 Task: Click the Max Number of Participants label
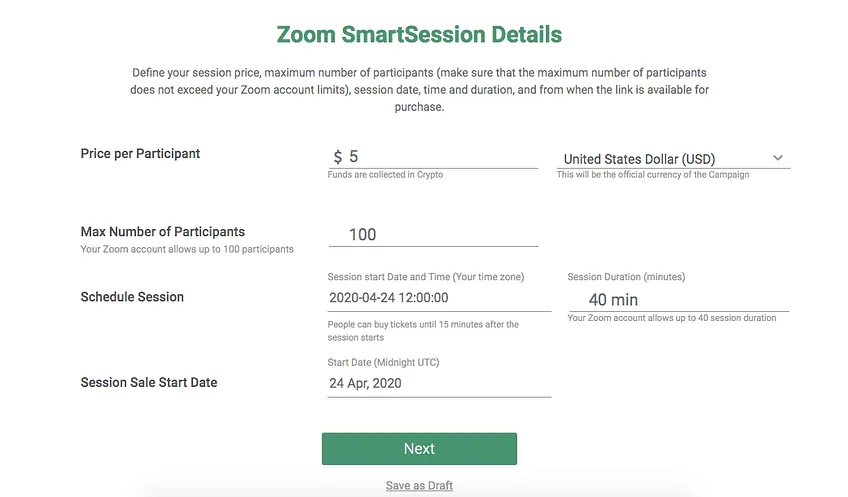163,231
